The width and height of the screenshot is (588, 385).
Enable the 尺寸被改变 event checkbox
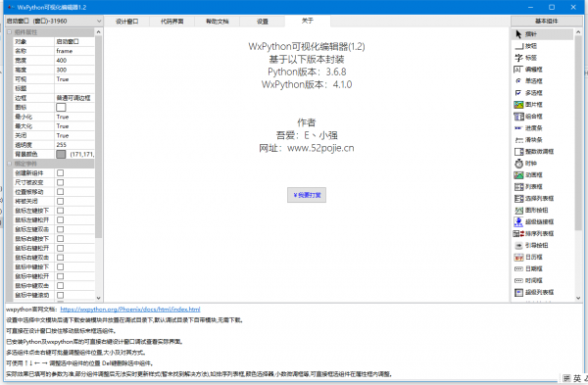[x=60, y=182]
